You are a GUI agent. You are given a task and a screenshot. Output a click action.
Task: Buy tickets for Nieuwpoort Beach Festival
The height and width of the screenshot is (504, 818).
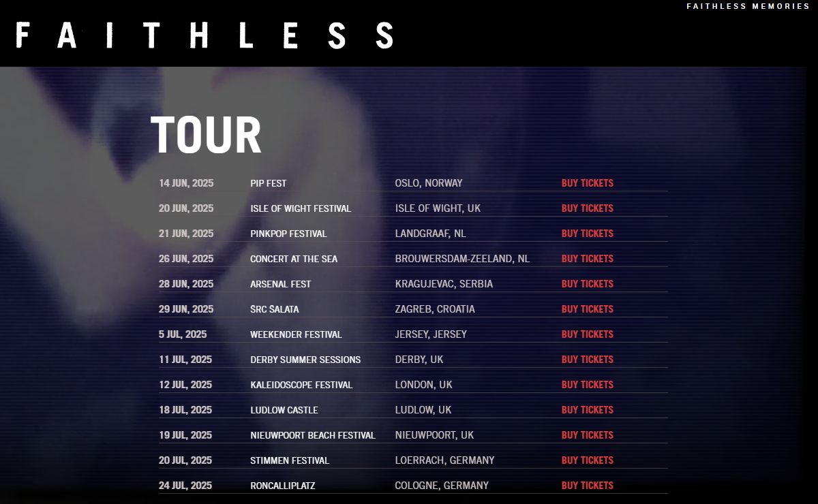pos(588,435)
